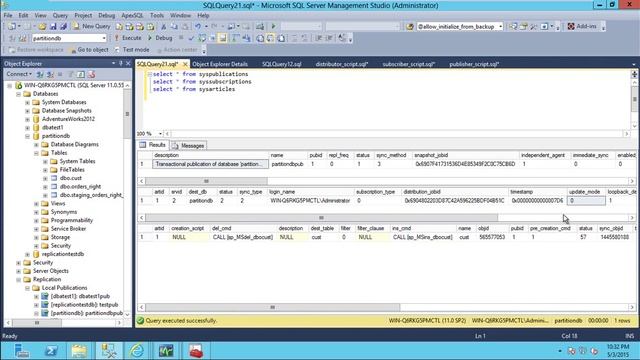Open the Tools menu

point(156,16)
